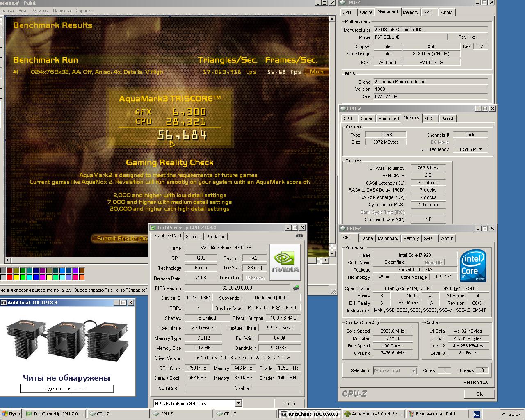525x420 pixels.
Task: Click the camera screenshot icon in GPU-Z
Action: tap(299, 236)
